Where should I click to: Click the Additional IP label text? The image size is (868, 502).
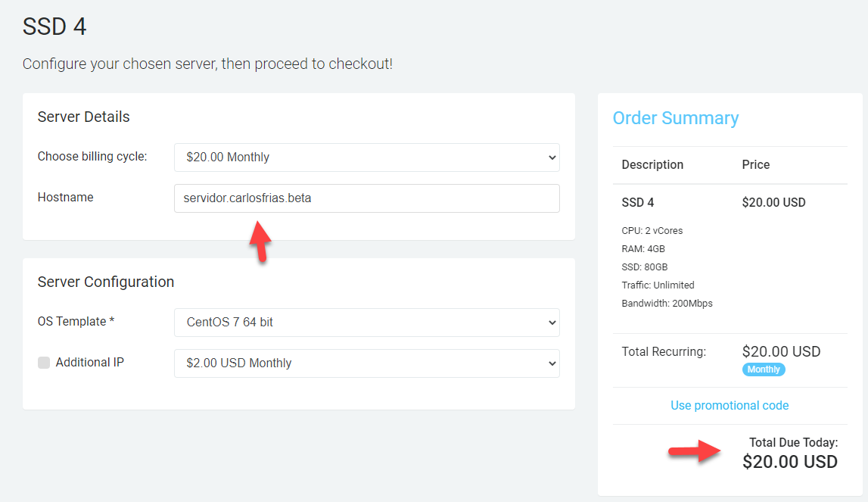pos(89,363)
